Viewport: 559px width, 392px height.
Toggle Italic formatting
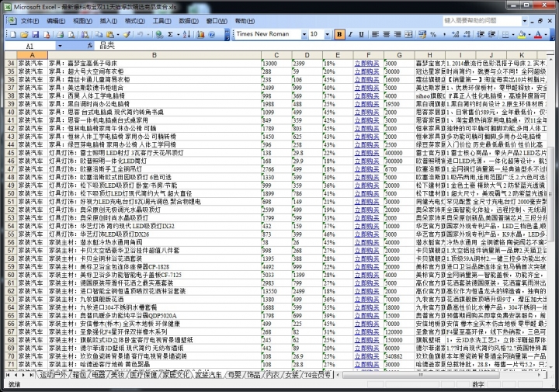[350, 35]
